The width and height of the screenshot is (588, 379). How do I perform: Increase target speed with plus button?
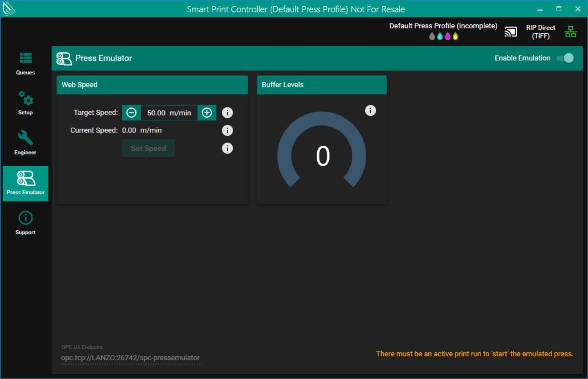click(x=207, y=113)
